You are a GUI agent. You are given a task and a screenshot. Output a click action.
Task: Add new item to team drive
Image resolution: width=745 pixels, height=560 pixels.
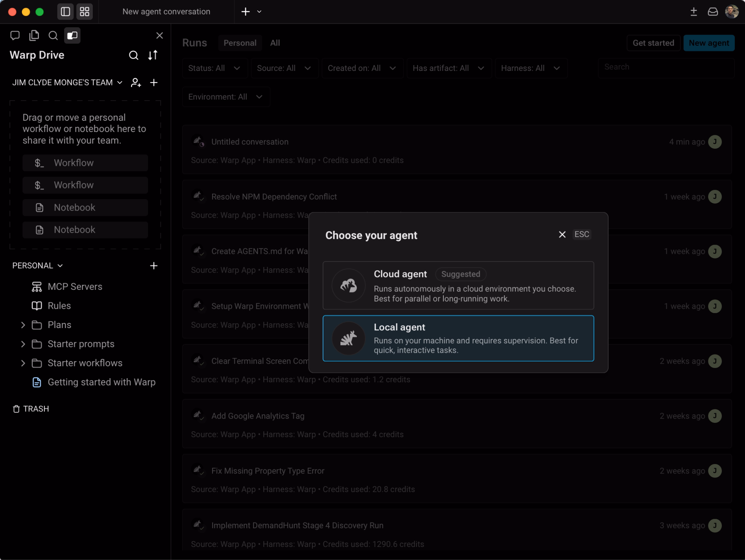pyautogui.click(x=154, y=83)
